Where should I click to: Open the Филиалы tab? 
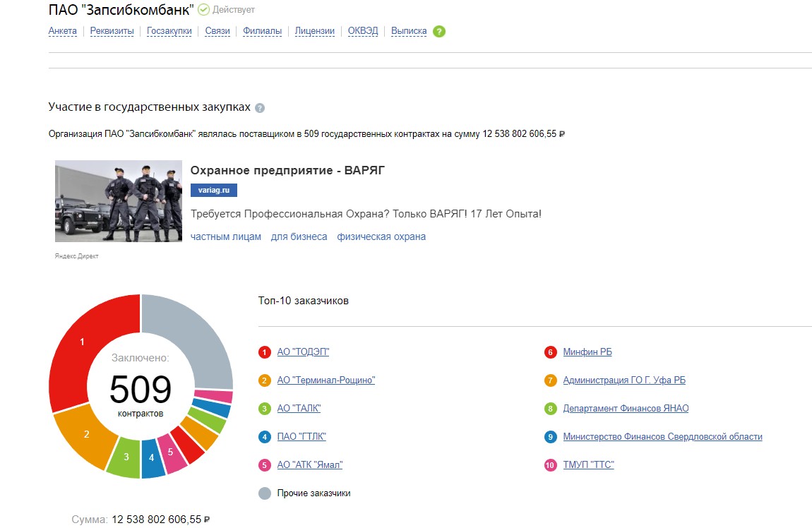(x=262, y=31)
